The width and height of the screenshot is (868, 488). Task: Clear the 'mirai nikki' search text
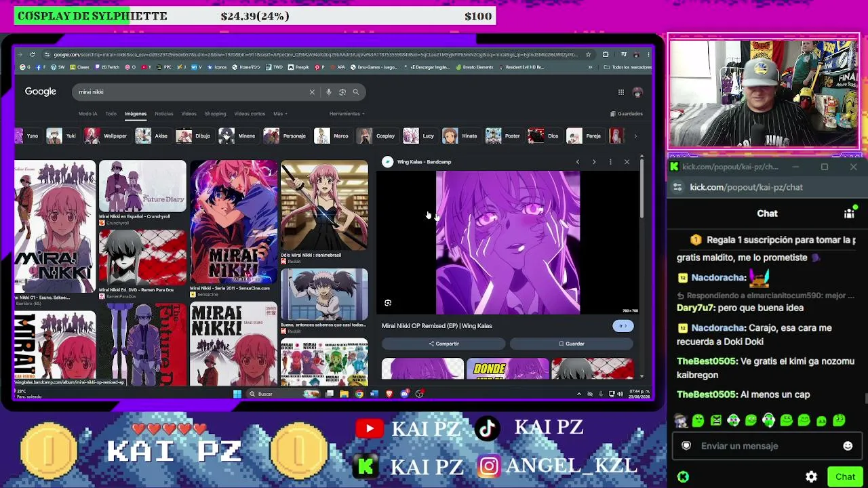[312, 92]
